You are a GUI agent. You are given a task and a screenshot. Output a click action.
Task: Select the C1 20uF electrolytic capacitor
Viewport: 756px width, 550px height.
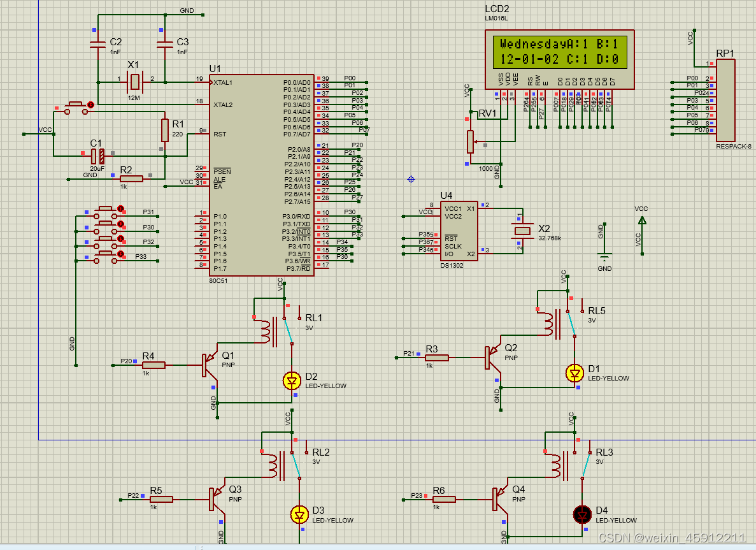pyautogui.click(x=98, y=156)
